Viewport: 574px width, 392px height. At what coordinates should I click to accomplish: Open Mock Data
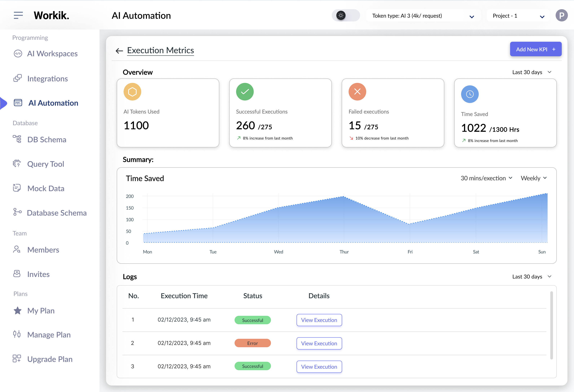click(x=46, y=188)
